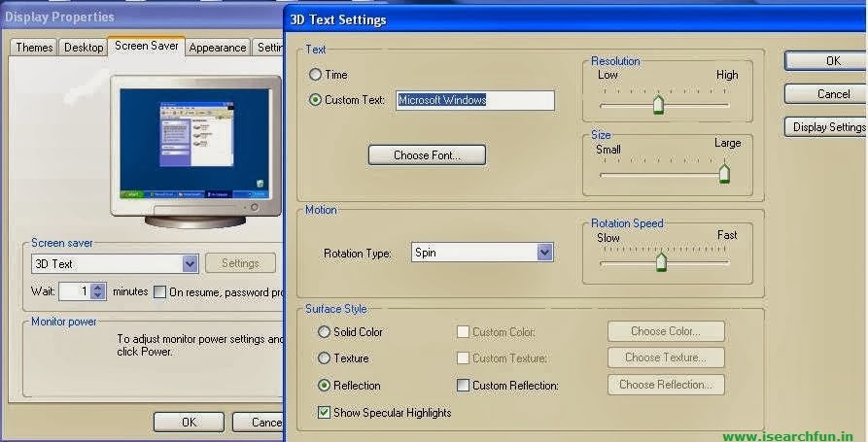868x442 pixels.
Task: Select the Screen Saver tab
Action: (147, 46)
